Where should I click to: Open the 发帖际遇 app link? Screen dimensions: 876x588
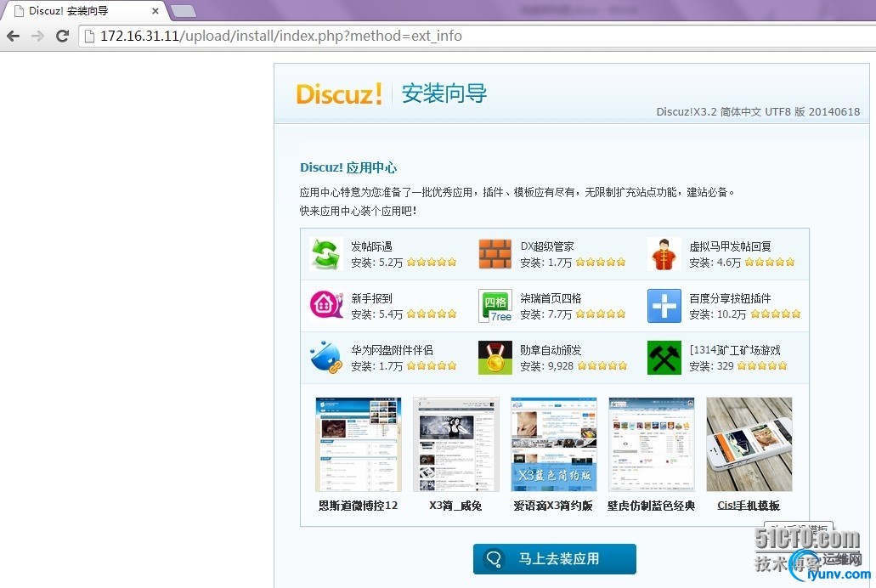(x=371, y=246)
